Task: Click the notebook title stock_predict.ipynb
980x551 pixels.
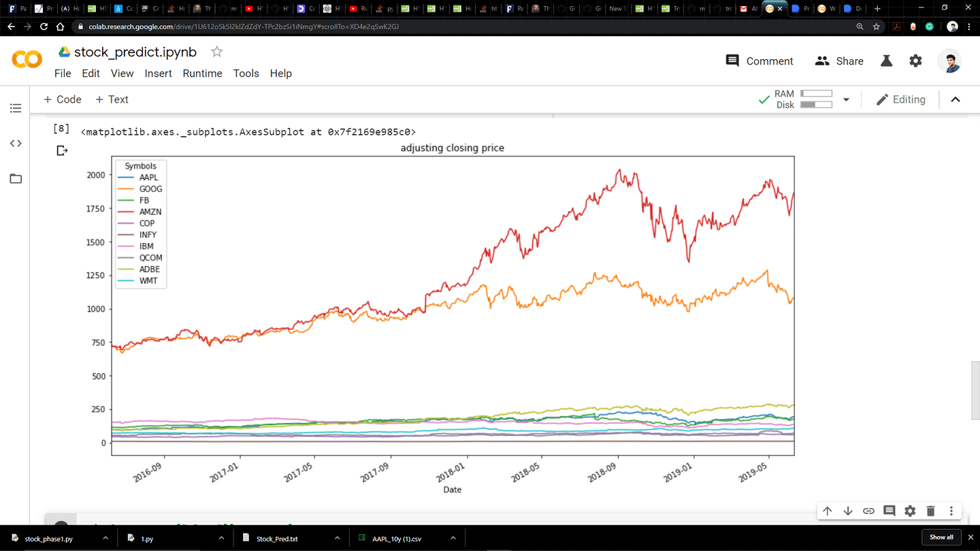Action: [x=135, y=52]
